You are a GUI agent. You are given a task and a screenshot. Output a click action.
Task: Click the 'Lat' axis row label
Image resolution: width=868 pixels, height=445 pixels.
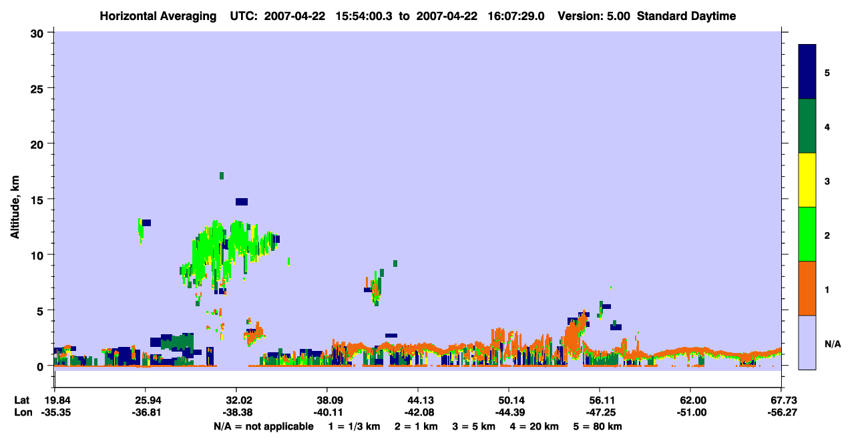point(22,400)
